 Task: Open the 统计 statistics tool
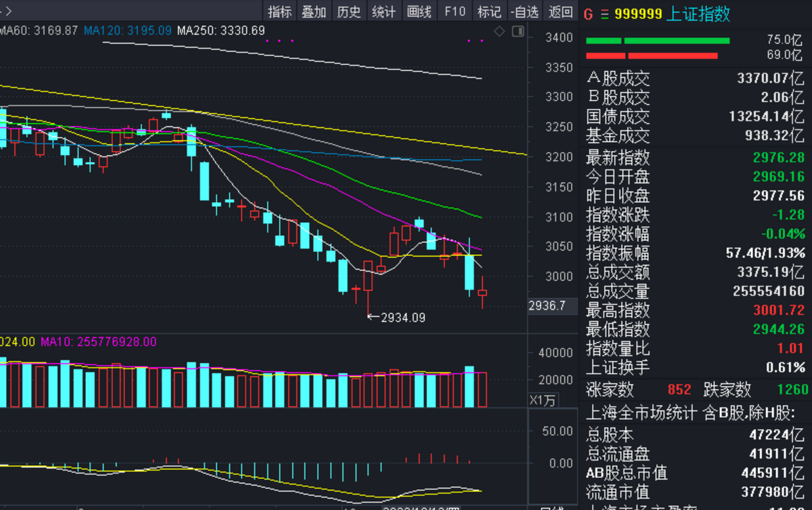click(384, 12)
